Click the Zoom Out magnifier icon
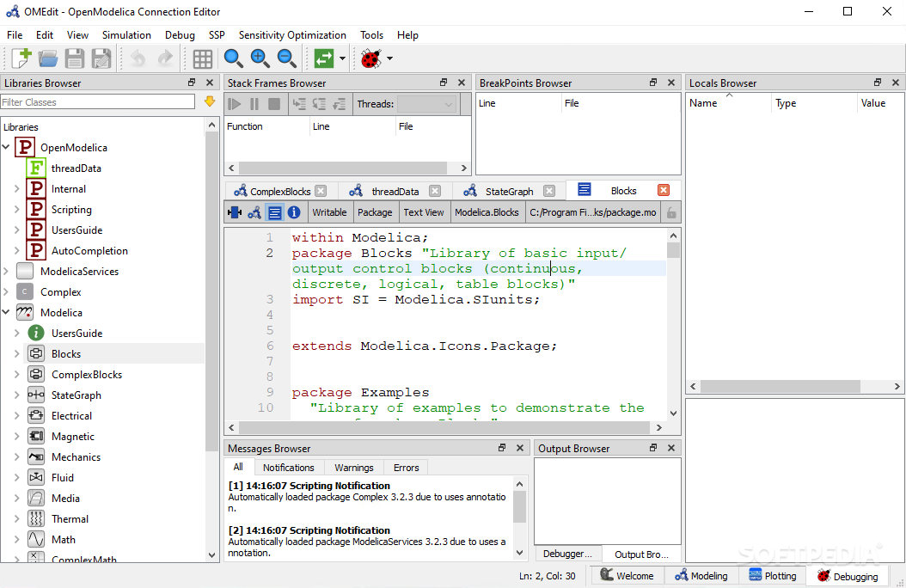The image size is (906, 588). [286, 58]
